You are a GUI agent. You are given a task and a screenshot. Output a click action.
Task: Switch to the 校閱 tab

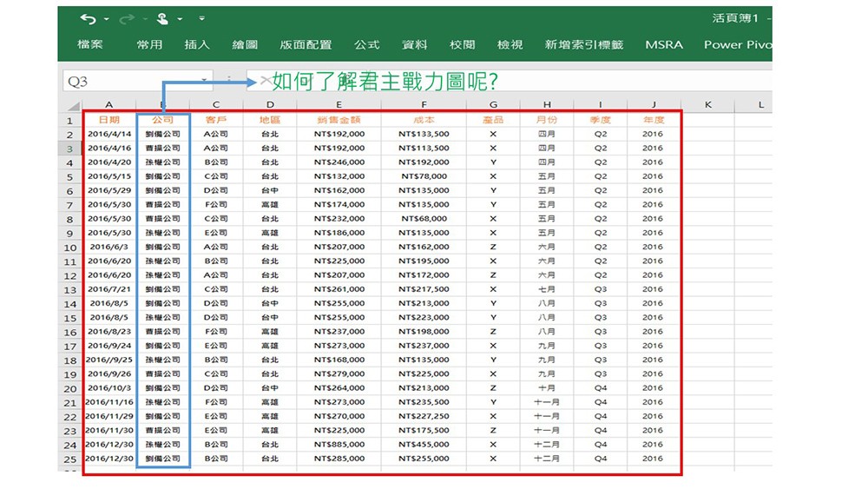click(463, 44)
